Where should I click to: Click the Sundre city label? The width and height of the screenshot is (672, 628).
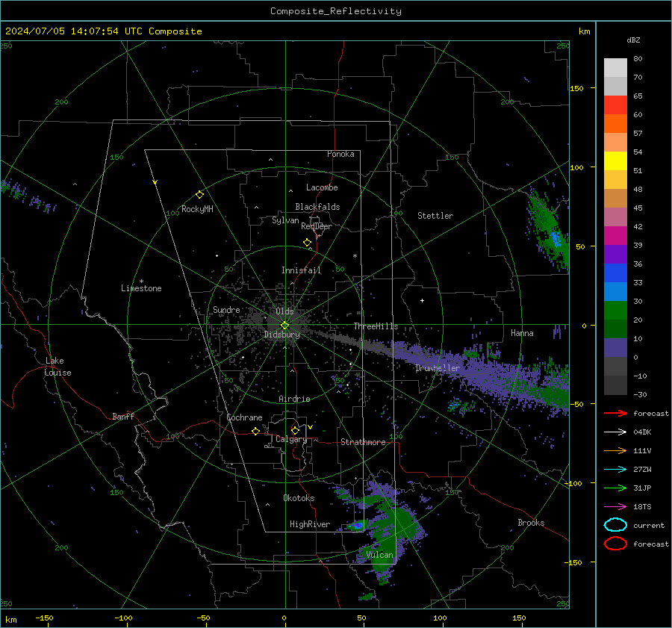(x=226, y=310)
